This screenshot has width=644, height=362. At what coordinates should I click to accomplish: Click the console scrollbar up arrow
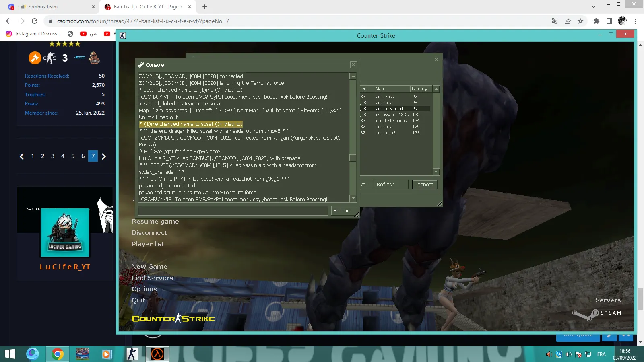353,76
